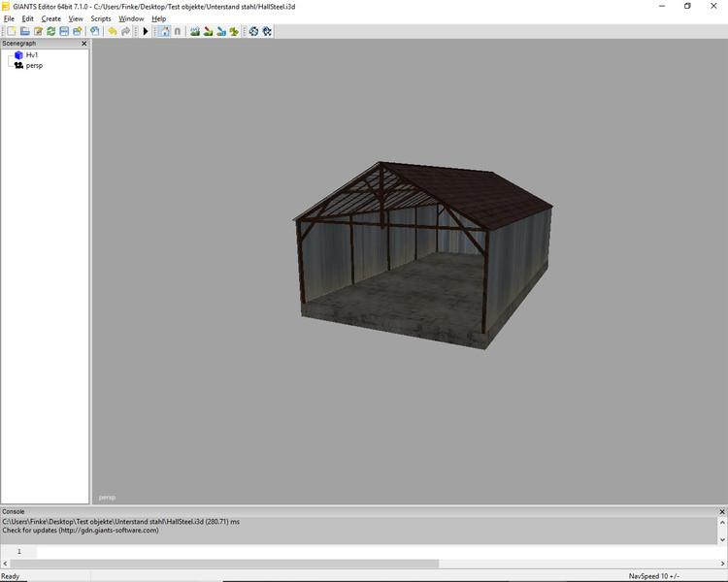The width and height of the screenshot is (728, 582).
Task: Click the Redo arrow icon
Action: [125, 31]
